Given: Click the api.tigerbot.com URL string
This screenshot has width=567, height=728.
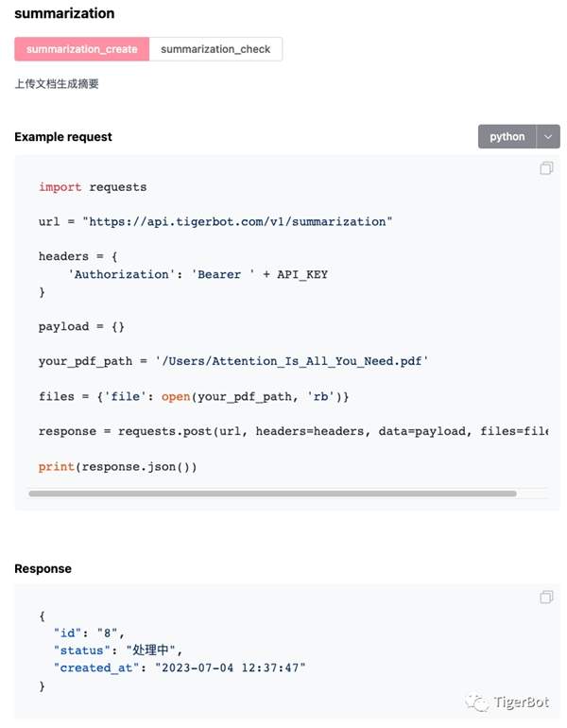Looking at the screenshot, I should tap(237, 221).
